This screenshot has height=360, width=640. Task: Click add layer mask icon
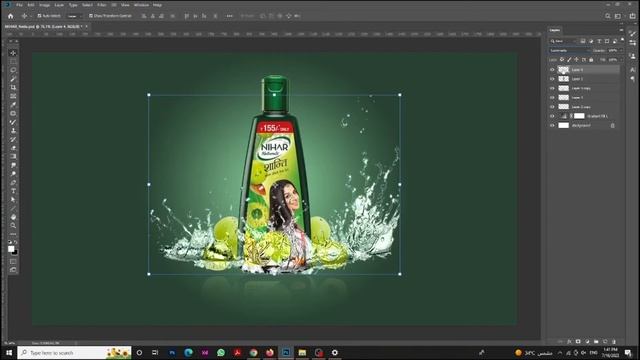(x=578, y=341)
